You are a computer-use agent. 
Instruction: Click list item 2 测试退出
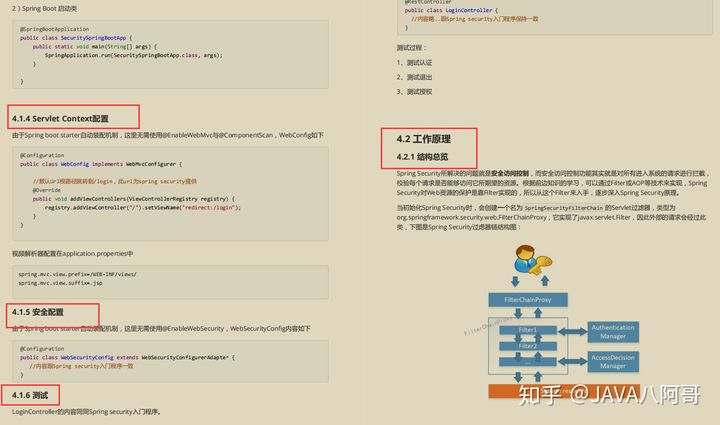pos(414,77)
